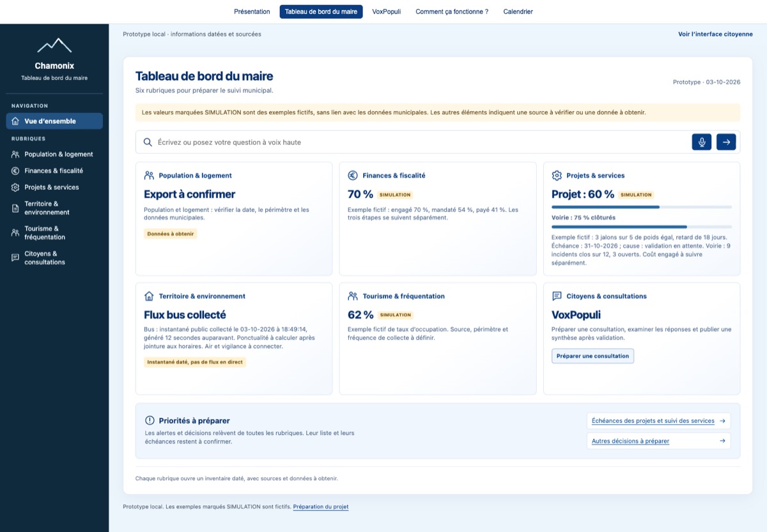767x532 pixels.
Task: Click the 62 % tourism occupancy value
Action: pyautogui.click(x=360, y=315)
